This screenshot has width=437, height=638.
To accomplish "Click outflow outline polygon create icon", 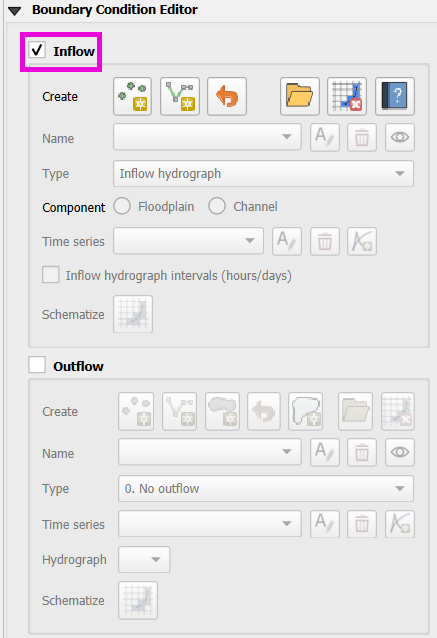I will [x=306, y=411].
